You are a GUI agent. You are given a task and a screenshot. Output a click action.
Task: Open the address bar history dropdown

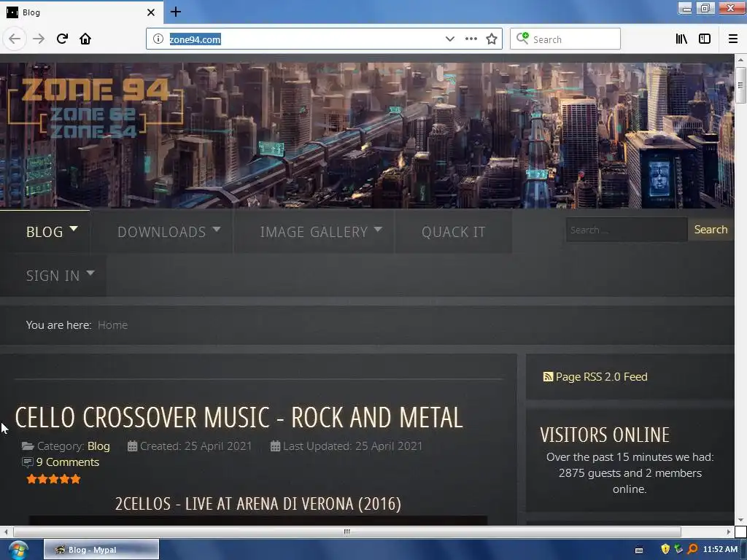click(x=449, y=39)
